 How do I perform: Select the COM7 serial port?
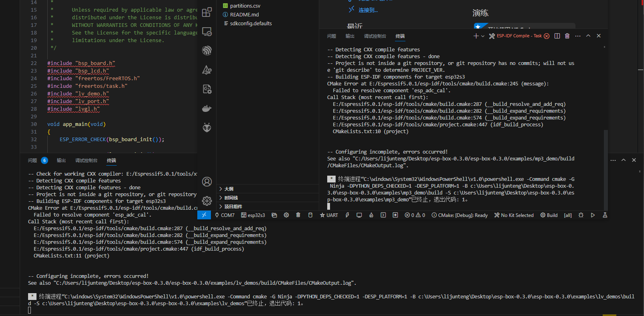(x=224, y=215)
